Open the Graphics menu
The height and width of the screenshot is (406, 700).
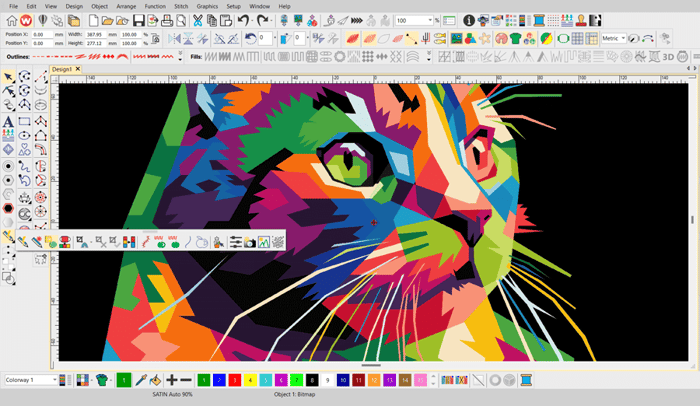coord(207,6)
